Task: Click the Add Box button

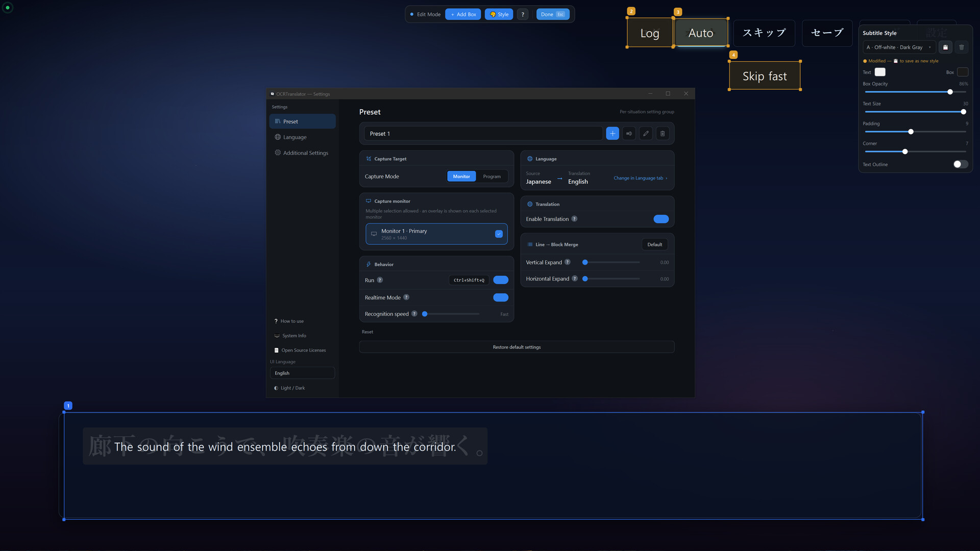Action: point(463,14)
